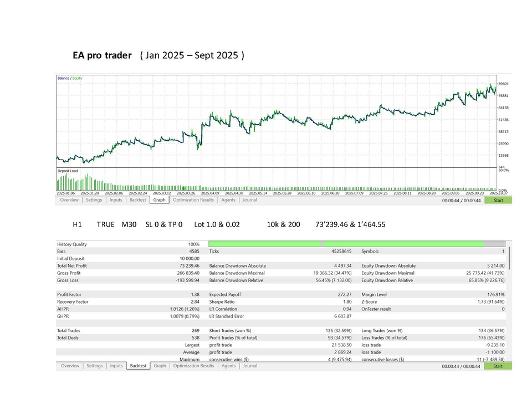Open Overview tab in bottom tab bar
The width and height of the screenshot is (532, 399).
pos(69,366)
